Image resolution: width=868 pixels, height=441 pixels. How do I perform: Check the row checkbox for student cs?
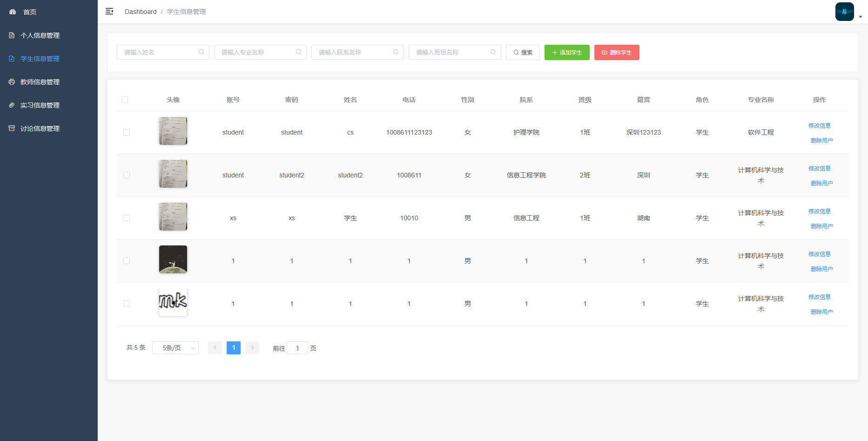(127, 132)
